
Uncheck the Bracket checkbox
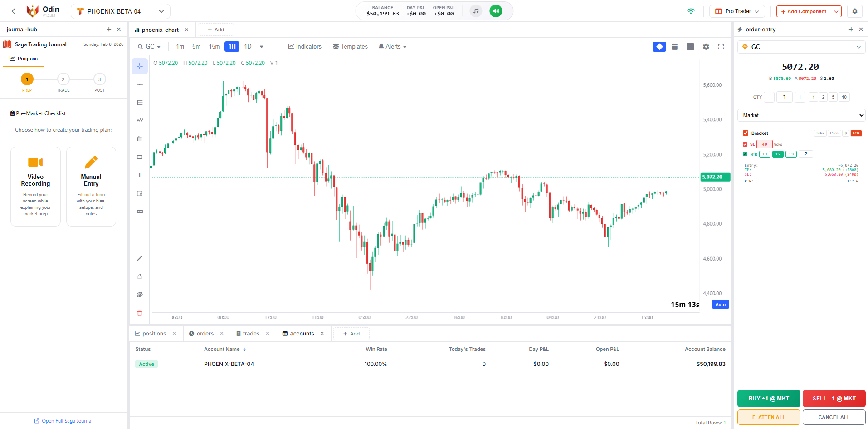pos(746,133)
